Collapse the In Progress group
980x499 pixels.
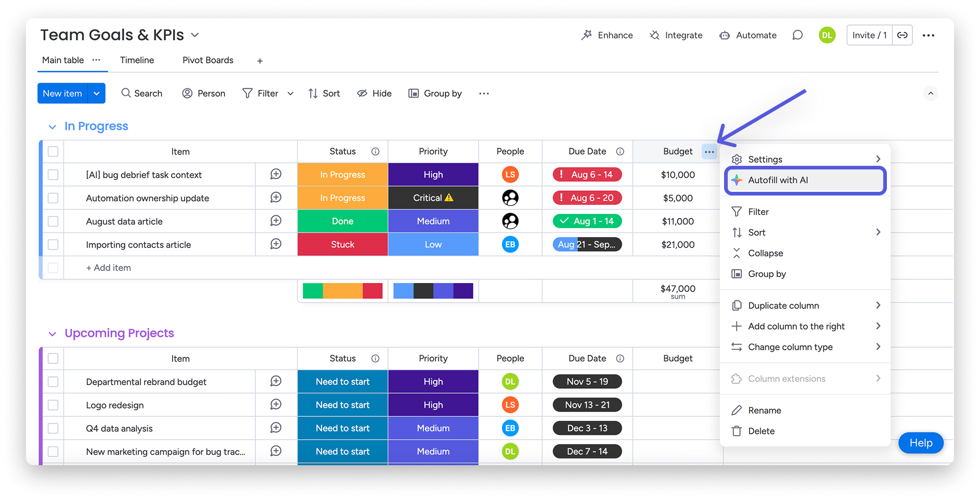tap(52, 126)
